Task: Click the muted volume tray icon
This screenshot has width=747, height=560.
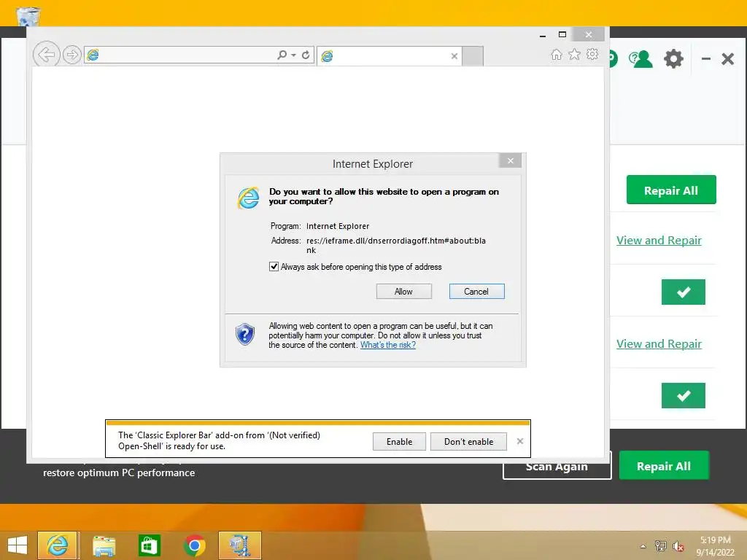Action: pos(678,546)
